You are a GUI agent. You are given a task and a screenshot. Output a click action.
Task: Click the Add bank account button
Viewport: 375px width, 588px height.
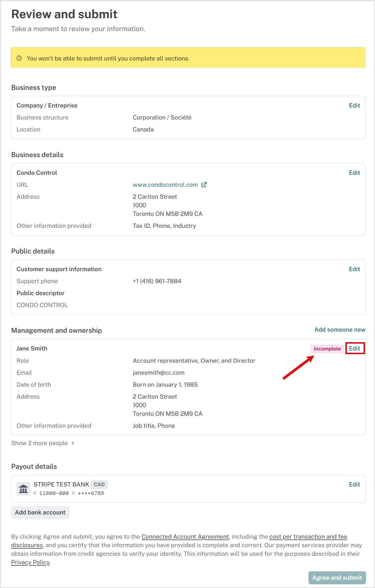pyautogui.click(x=40, y=512)
